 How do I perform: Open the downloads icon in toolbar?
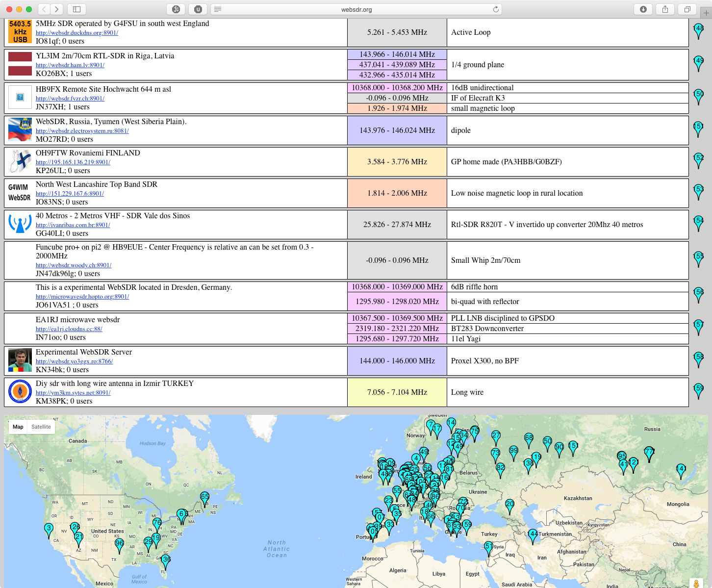[x=643, y=9]
